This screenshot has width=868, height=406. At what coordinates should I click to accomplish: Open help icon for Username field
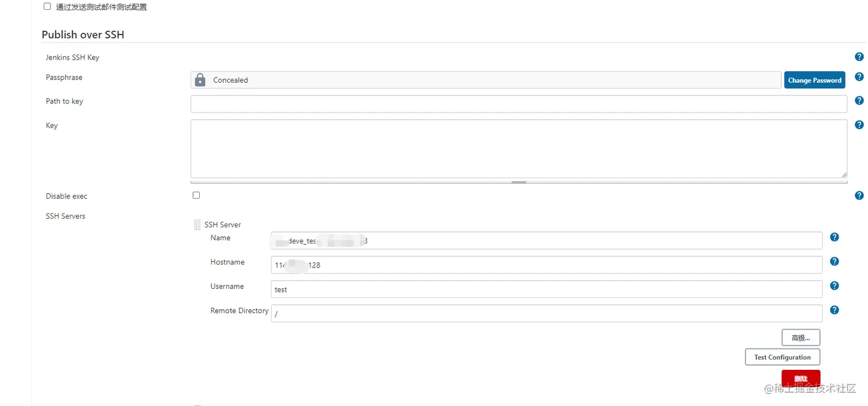coord(835,285)
